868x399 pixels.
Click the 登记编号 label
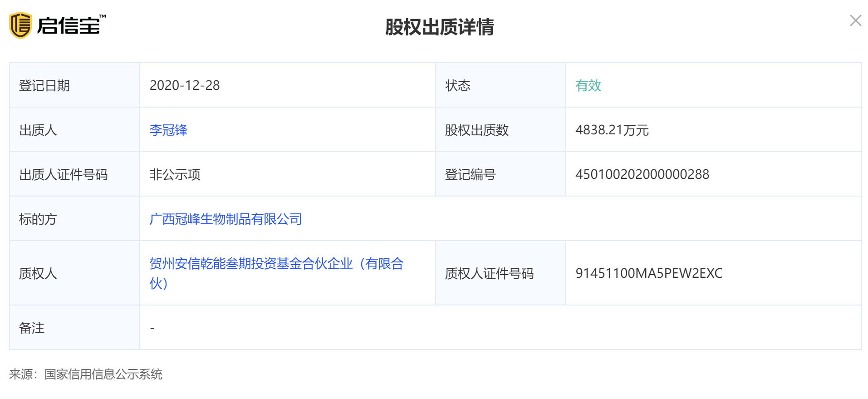[470, 175]
